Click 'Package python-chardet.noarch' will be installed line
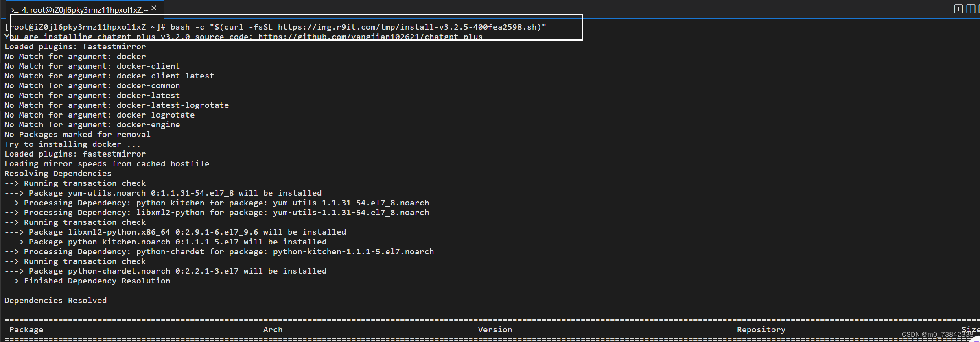Image resolution: width=980 pixels, height=342 pixels. click(x=165, y=271)
